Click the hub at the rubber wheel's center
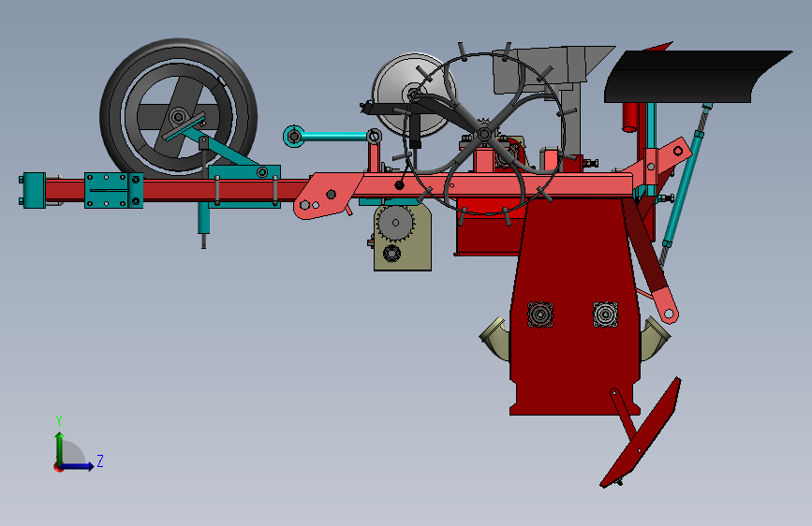This screenshot has height=526, width=812. coord(179,116)
